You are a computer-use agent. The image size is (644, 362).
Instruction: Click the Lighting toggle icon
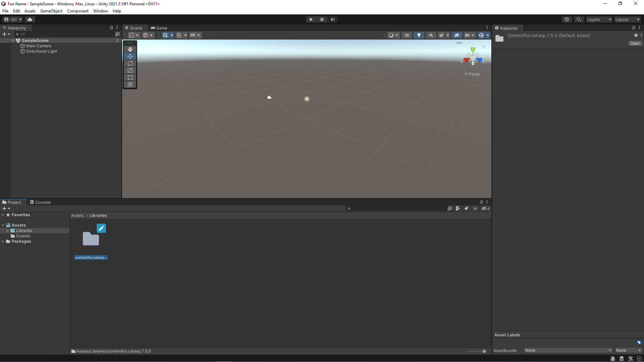click(x=418, y=35)
